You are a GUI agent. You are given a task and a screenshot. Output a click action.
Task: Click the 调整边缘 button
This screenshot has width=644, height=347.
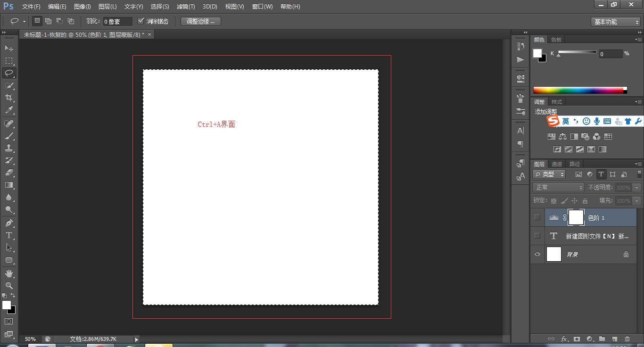click(x=200, y=21)
